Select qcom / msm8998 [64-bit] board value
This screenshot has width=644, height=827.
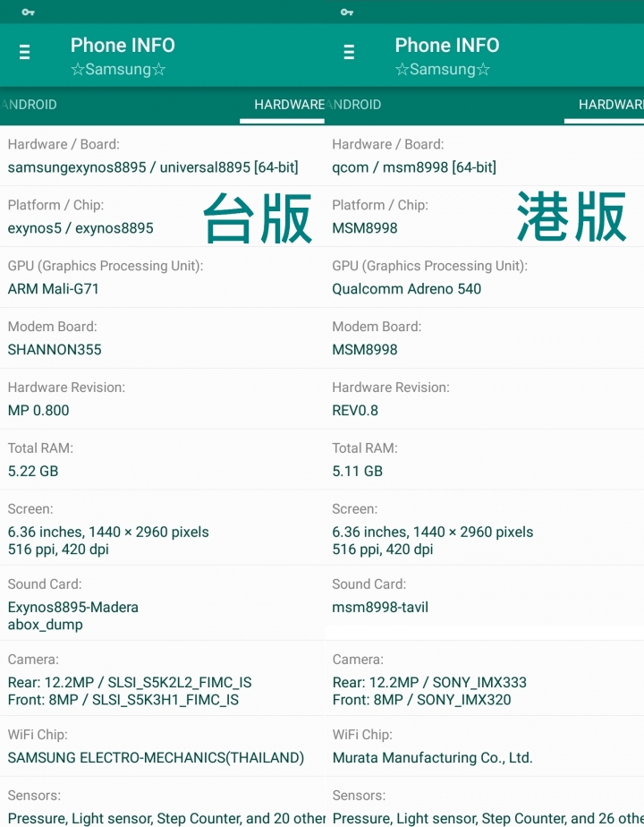pos(414,167)
